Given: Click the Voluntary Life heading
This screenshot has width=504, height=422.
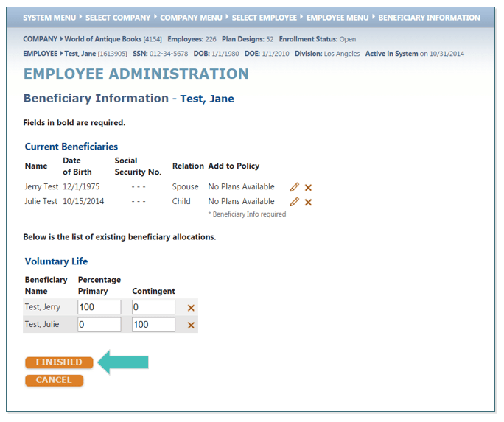Looking at the screenshot, I should pos(56,261).
